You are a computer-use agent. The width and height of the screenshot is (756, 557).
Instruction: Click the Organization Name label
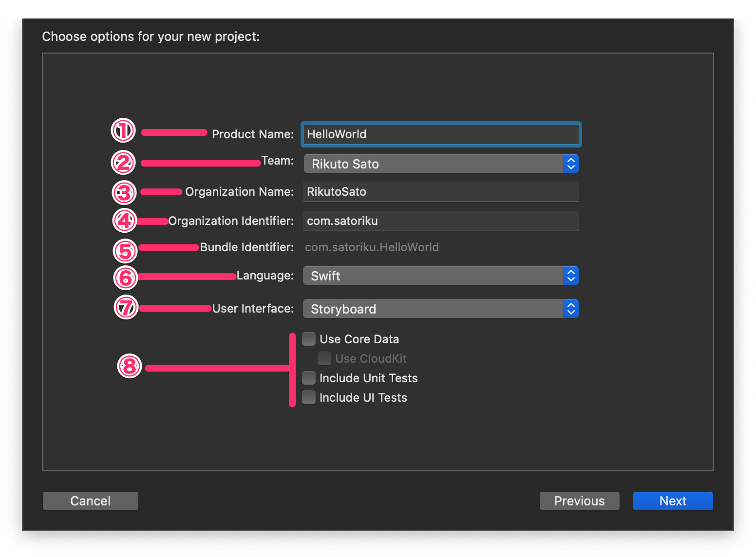[240, 192]
